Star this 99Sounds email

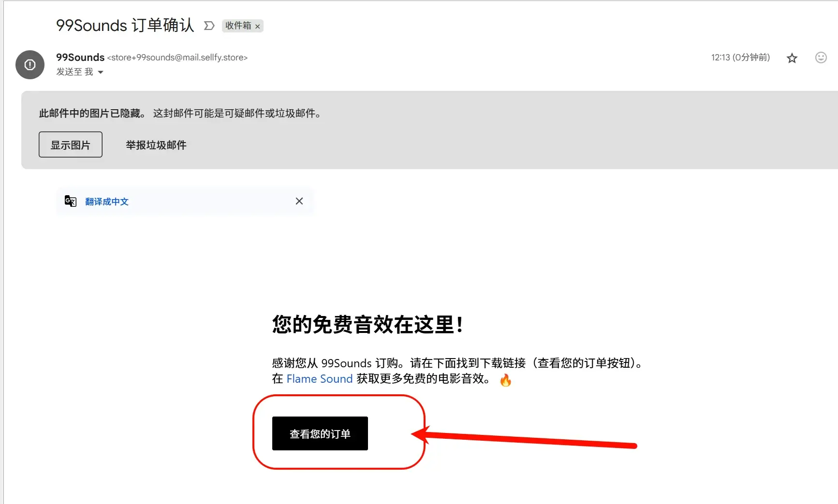[792, 58]
